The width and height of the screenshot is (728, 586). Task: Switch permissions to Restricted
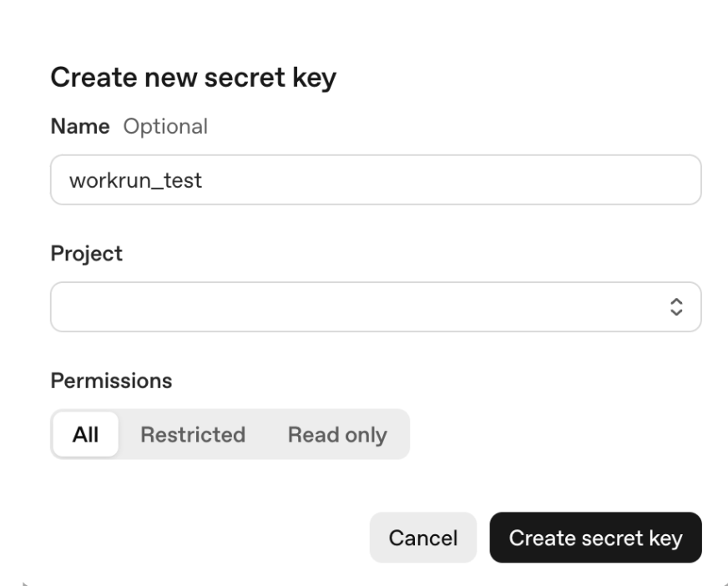[193, 434]
